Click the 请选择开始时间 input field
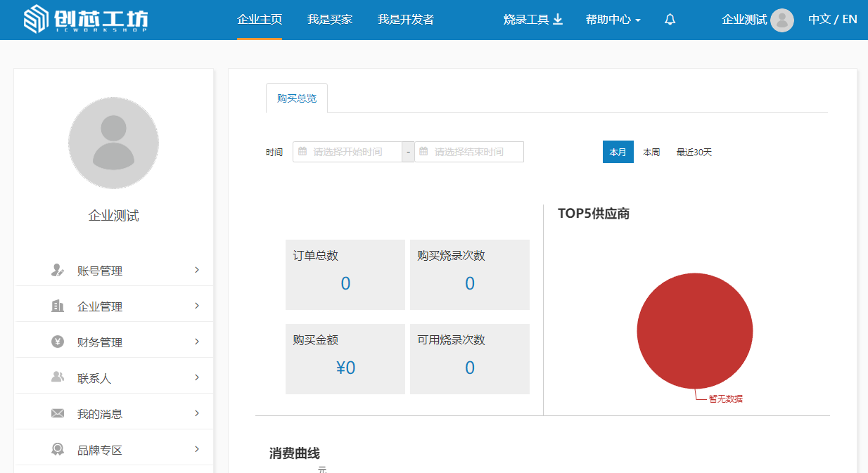Screen dimensions: 868x473 (x=347, y=152)
